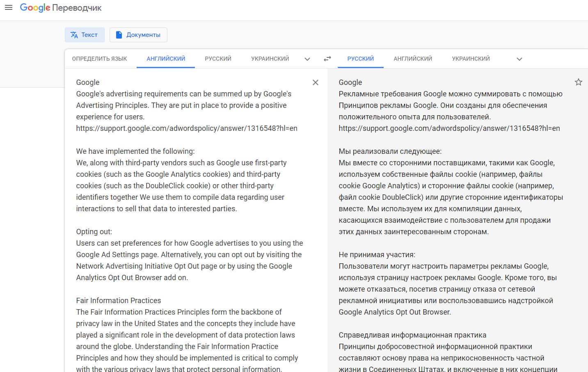
Task: Open the hamburger main menu
Action: pos(9,7)
